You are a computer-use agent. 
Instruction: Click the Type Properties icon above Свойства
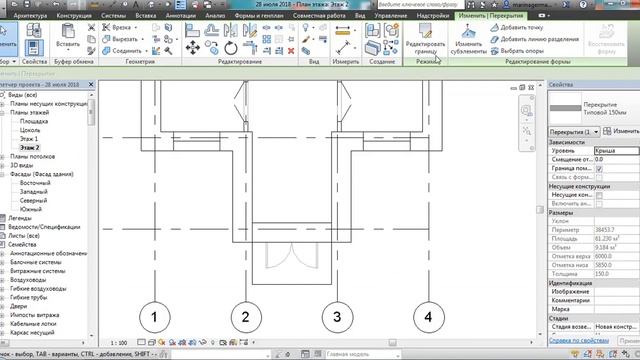click(34, 30)
